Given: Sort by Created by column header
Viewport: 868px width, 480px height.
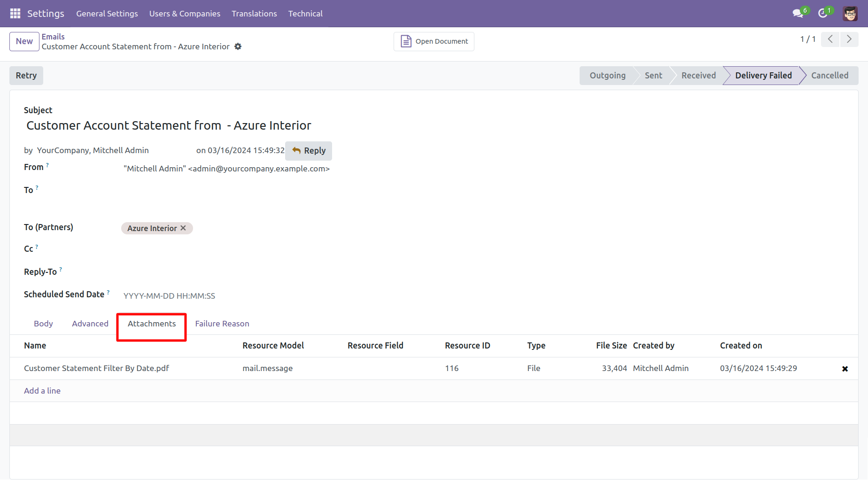Looking at the screenshot, I should pyautogui.click(x=653, y=346).
